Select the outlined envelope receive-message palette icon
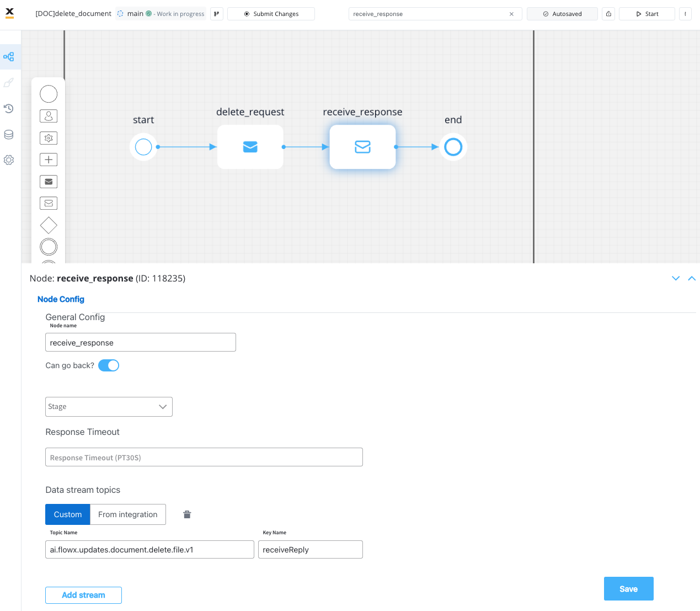This screenshot has height=611, width=700. (49, 203)
